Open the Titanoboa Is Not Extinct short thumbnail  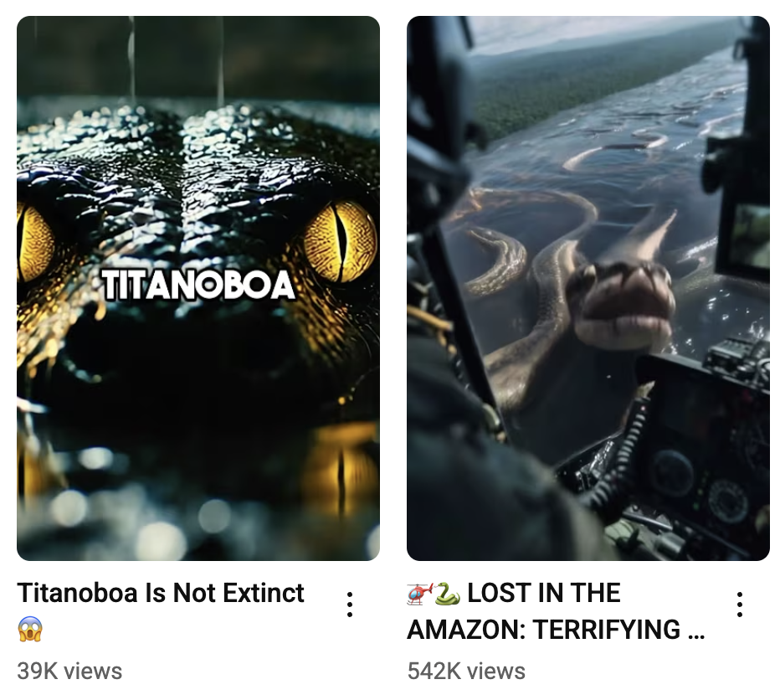[198, 288]
